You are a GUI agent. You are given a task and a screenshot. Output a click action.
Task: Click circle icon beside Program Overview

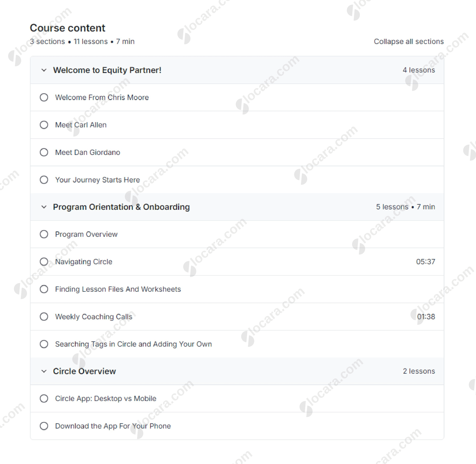pos(44,234)
